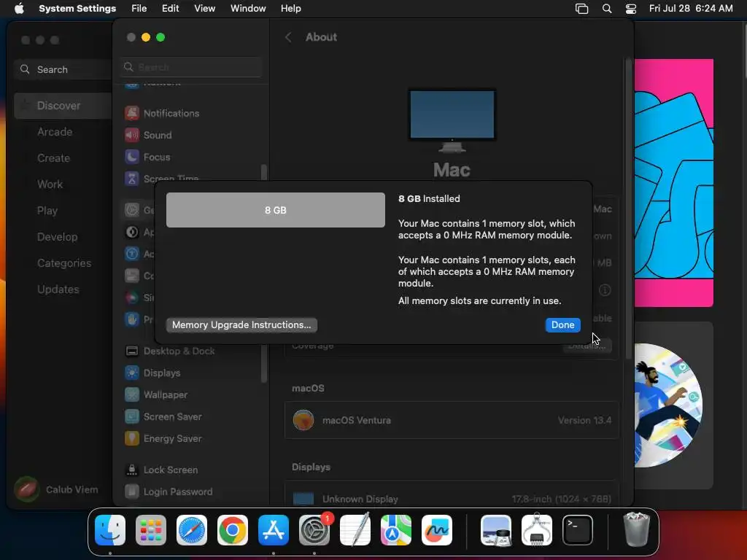This screenshot has width=747, height=560.
Task: Open Maps from the Dock
Action: (396, 530)
